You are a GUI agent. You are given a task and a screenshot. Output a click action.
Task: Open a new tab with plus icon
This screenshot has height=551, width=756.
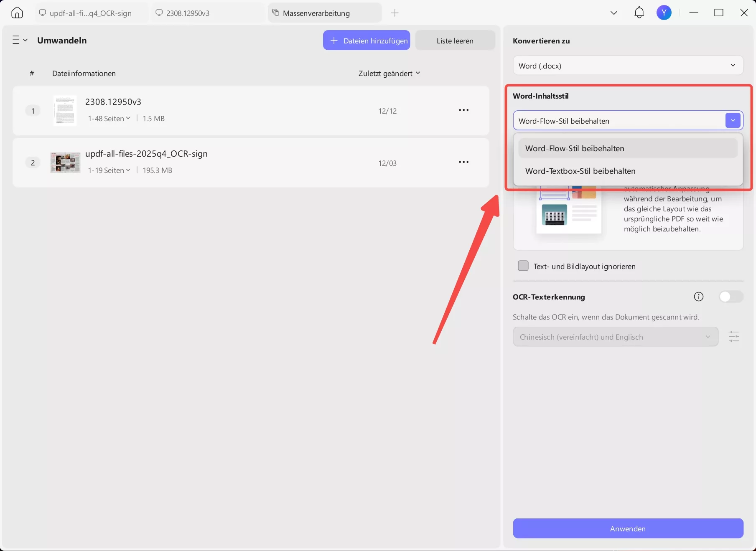[x=395, y=13]
